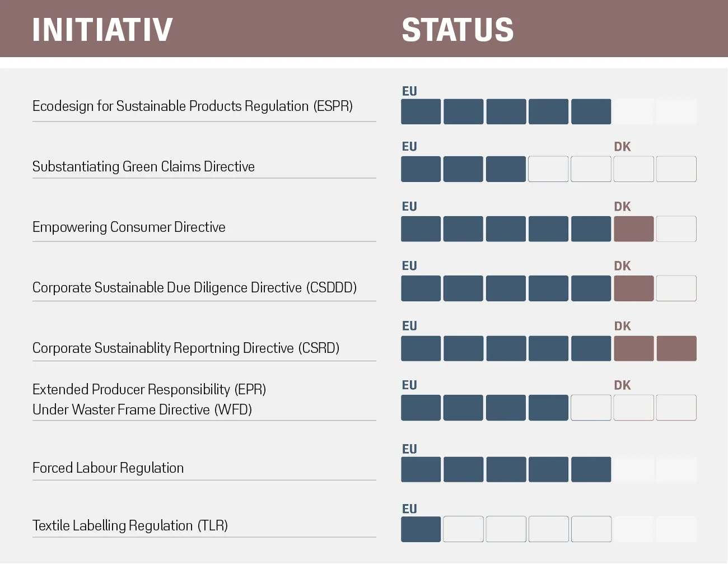This screenshot has width=728, height=564.
Task: Click DK label above CSDDD status bar
Action: click(x=623, y=266)
